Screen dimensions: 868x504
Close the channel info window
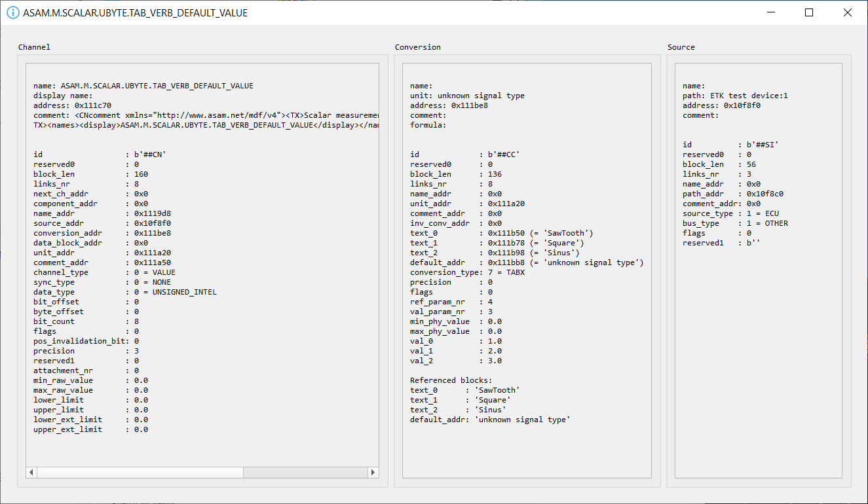pyautogui.click(x=848, y=12)
